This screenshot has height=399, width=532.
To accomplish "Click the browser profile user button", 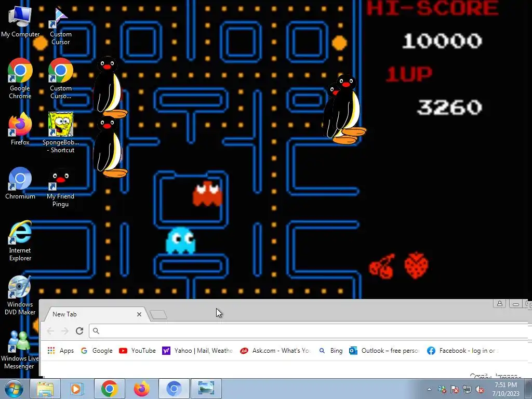I will [x=500, y=303].
